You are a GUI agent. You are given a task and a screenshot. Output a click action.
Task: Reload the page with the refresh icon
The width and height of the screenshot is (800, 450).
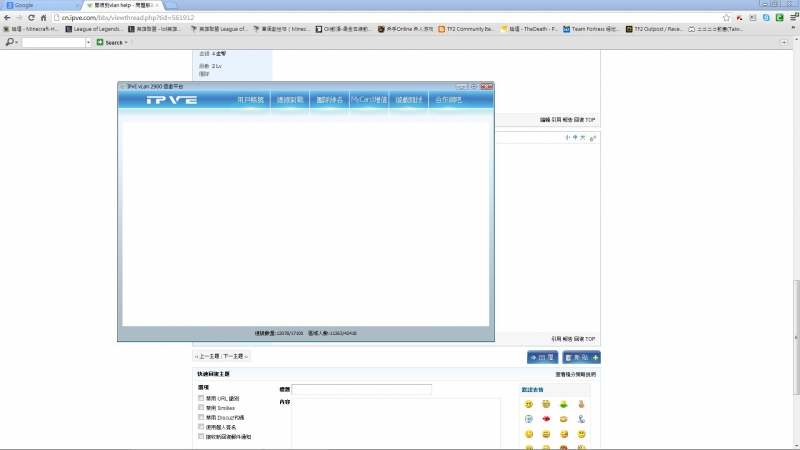pos(31,17)
